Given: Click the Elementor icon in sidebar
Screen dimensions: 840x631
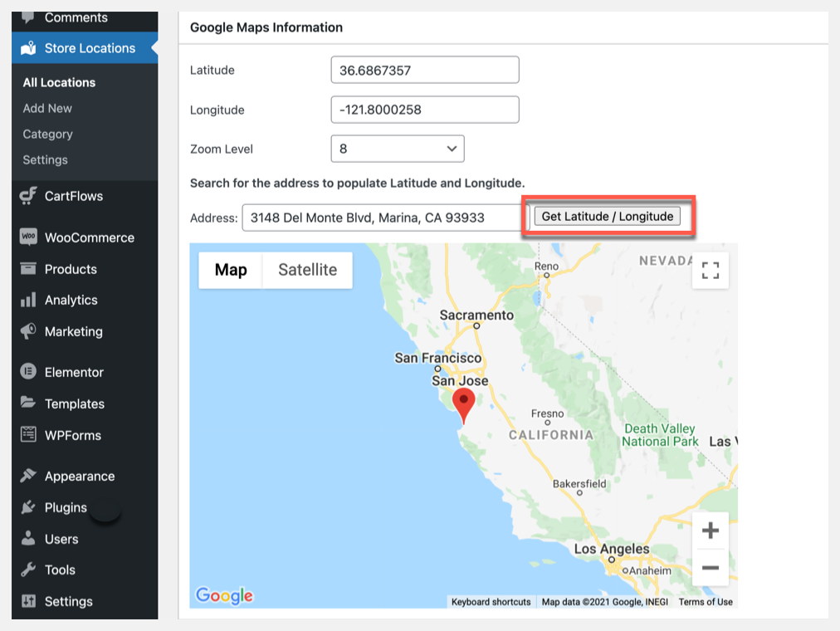Looking at the screenshot, I should [28, 372].
